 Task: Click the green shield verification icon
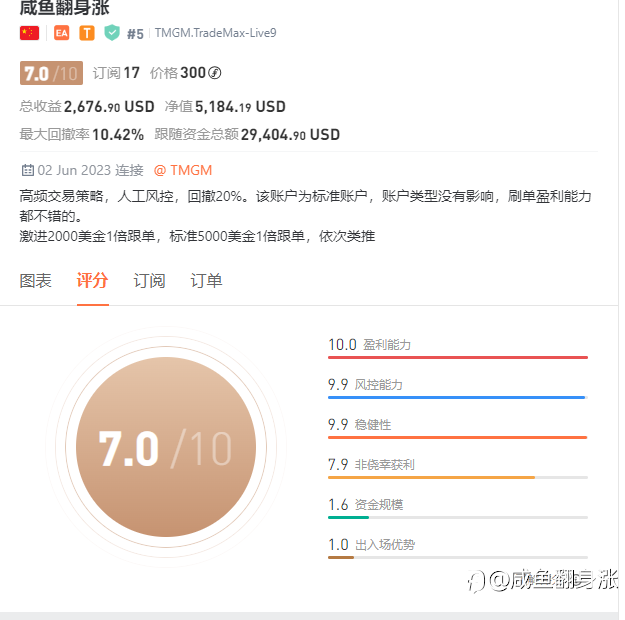112,33
